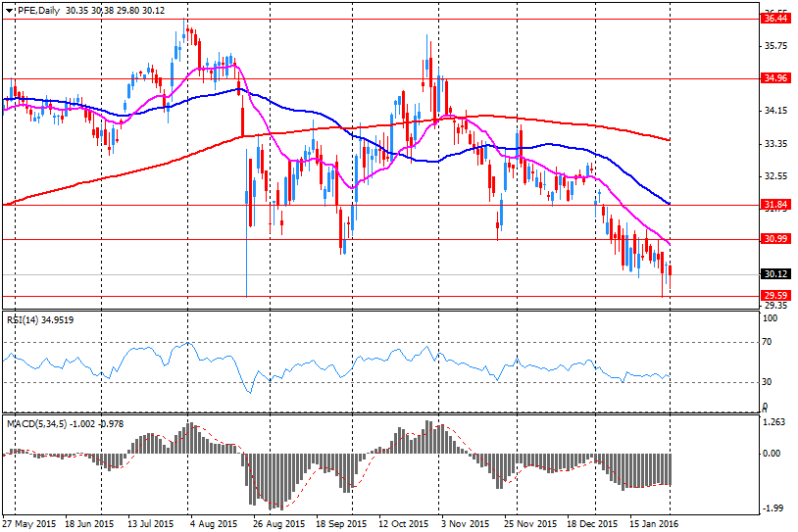Viewport: 798px width, 532px height.
Task: Click the 4 Aug 2015 date label
Action: (x=215, y=523)
